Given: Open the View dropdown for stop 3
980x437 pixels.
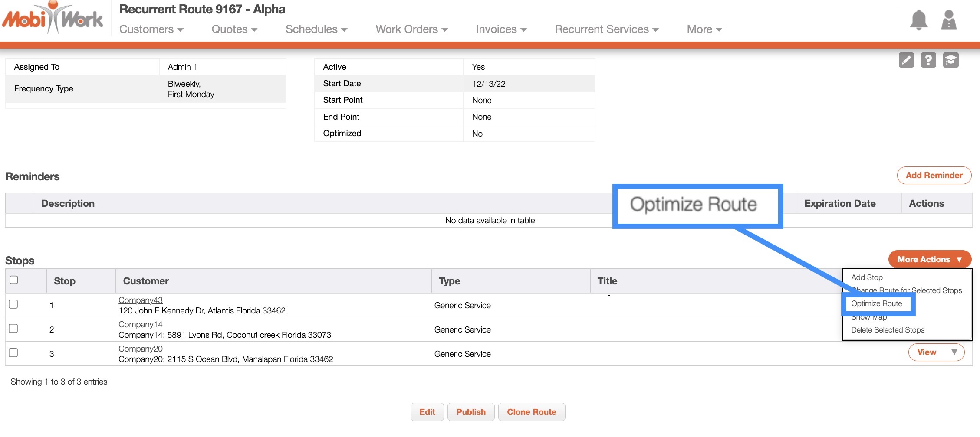Looking at the screenshot, I should click(x=936, y=352).
